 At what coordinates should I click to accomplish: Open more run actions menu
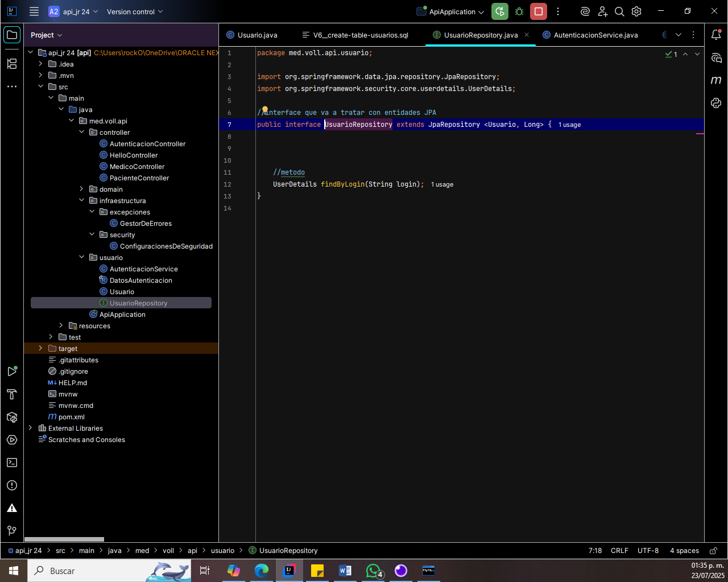558,11
